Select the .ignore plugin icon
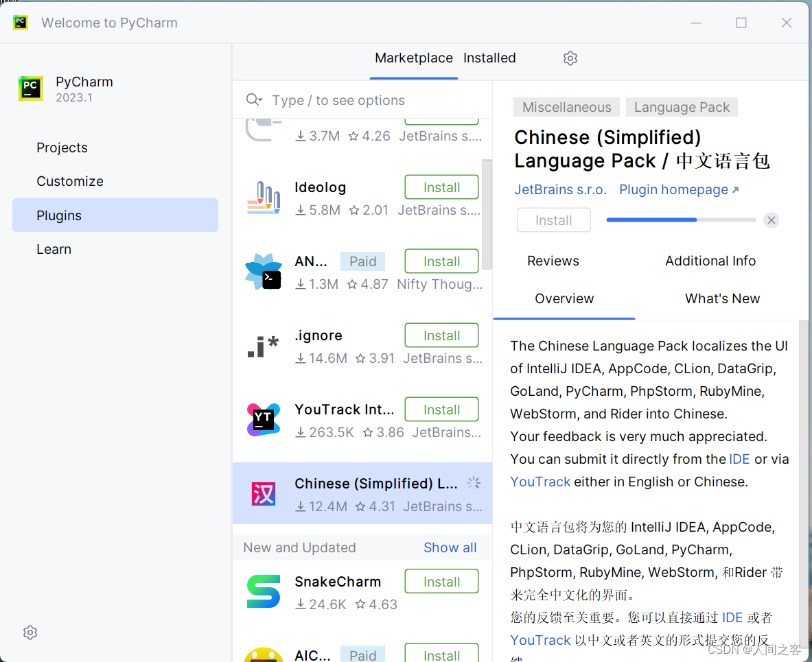812x662 pixels. pyautogui.click(x=264, y=346)
